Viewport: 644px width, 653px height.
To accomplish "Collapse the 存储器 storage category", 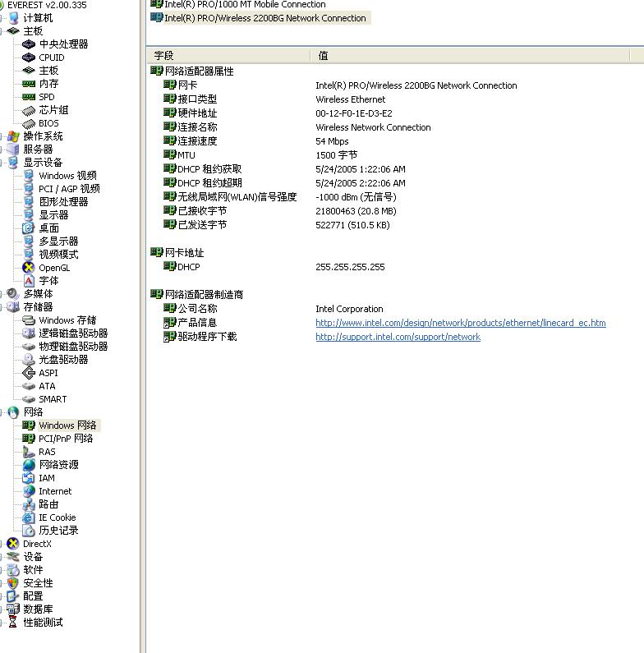I will coord(2,307).
